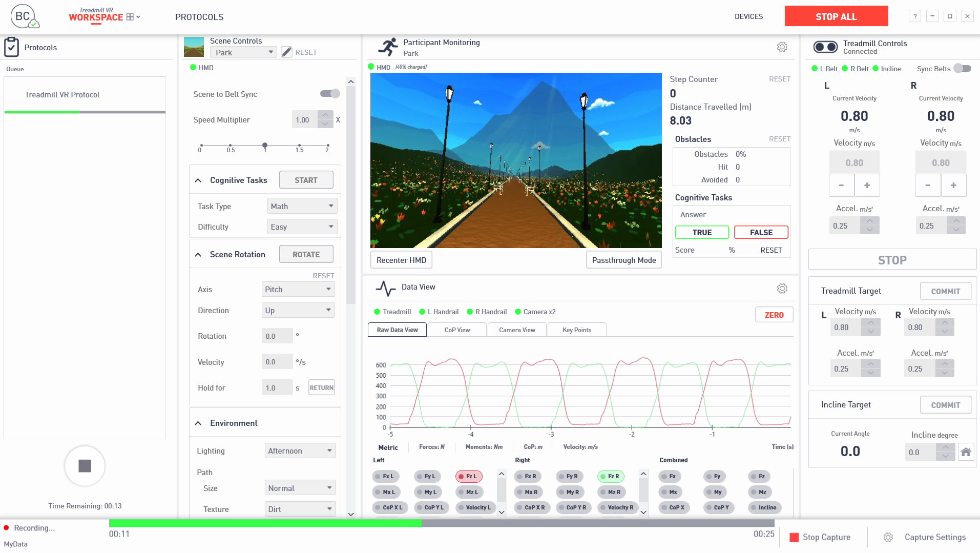
Task: Open the DEVICES menu
Action: point(748,16)
